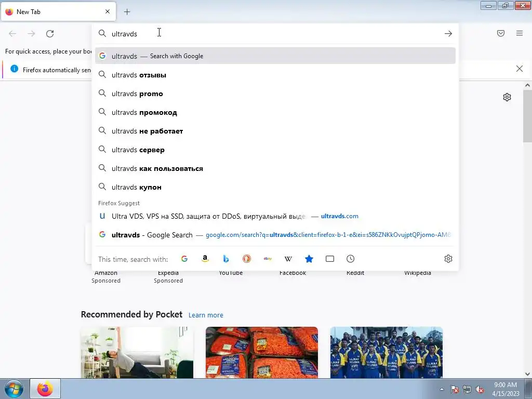Search this time with DuckDuckGo icon

pos(247,259)
